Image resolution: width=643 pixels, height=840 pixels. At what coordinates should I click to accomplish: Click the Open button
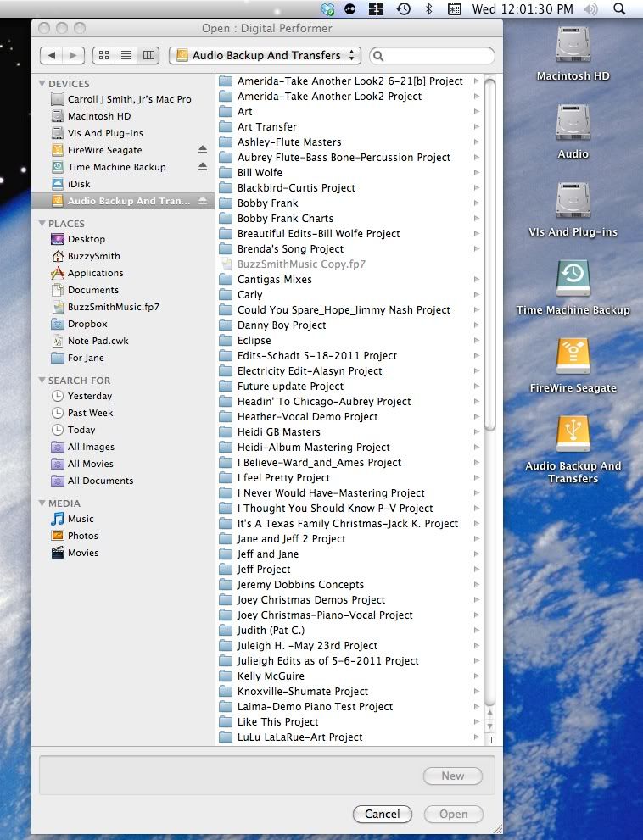click(x=453, y=814)
